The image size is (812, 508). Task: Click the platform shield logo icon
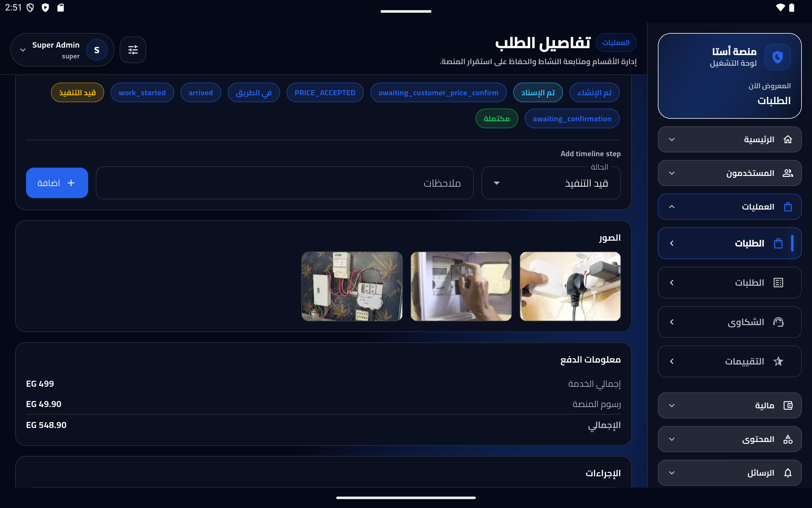(777, 57)
